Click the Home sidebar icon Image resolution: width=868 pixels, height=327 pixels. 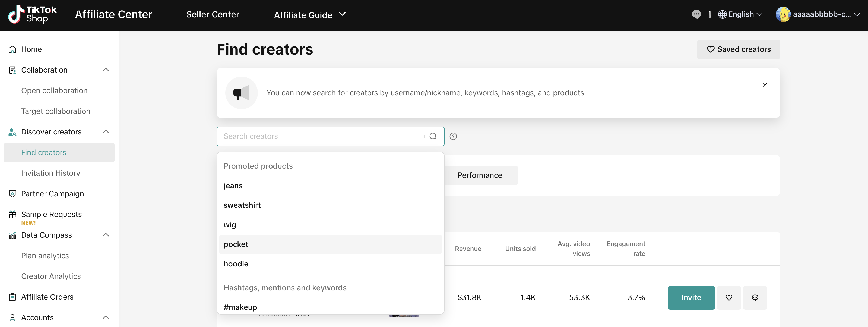12,49
